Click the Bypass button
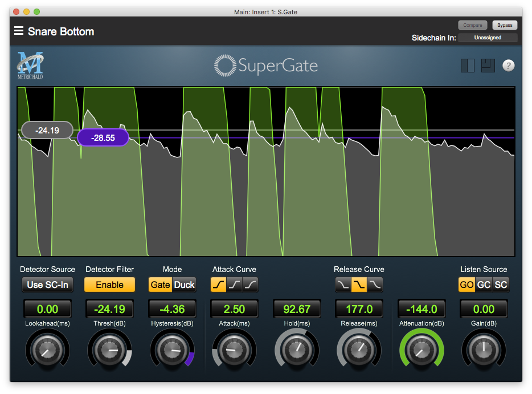 (x=505, y=25)
